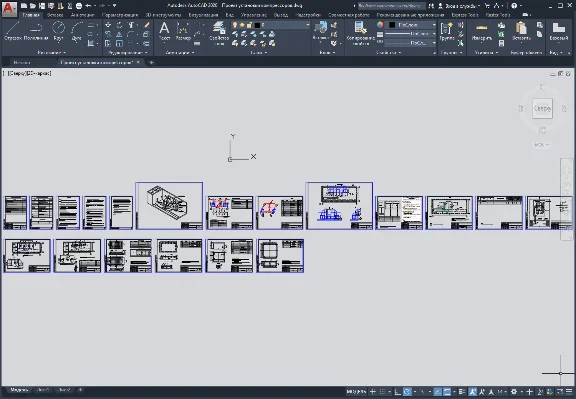This screenshot has width=576, height=399.
Task: Switch to the Model layout tab
Action: point(19,390)
